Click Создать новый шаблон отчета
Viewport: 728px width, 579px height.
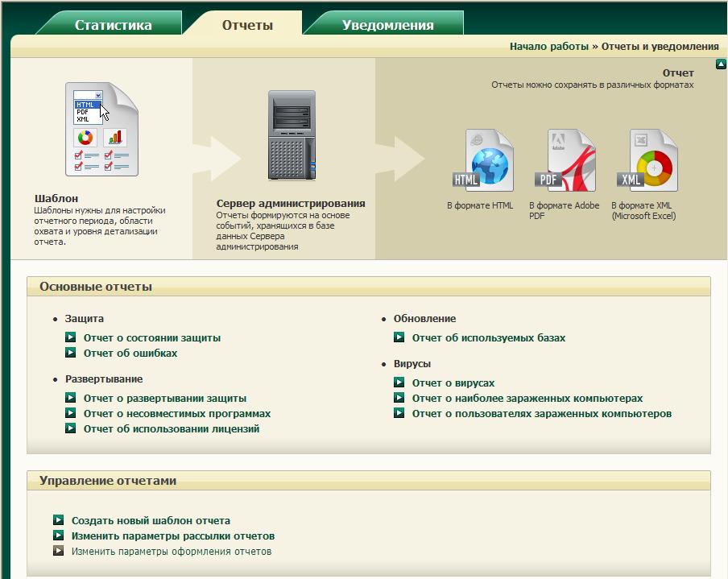pos(151,521)
